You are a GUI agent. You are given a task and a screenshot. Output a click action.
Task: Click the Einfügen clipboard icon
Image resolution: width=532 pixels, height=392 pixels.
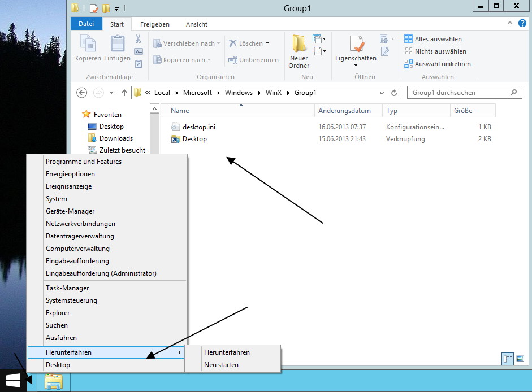pyautogui.click(x=118, y=44)
